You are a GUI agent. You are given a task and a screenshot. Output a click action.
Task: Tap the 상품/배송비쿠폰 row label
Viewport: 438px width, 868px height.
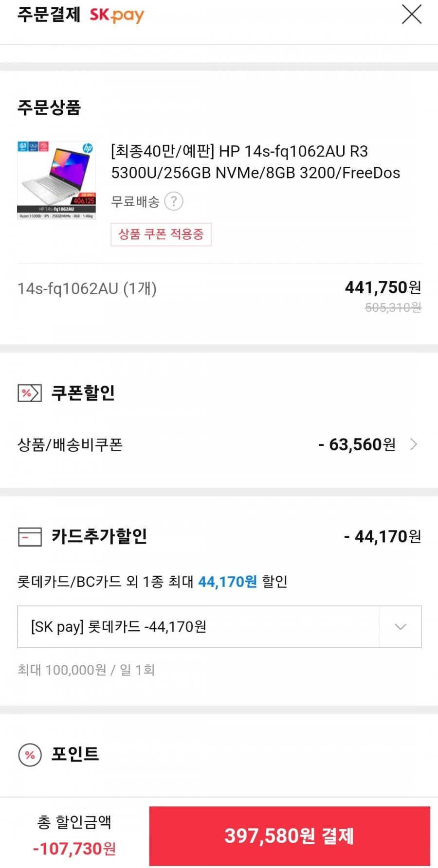(70, 444)
